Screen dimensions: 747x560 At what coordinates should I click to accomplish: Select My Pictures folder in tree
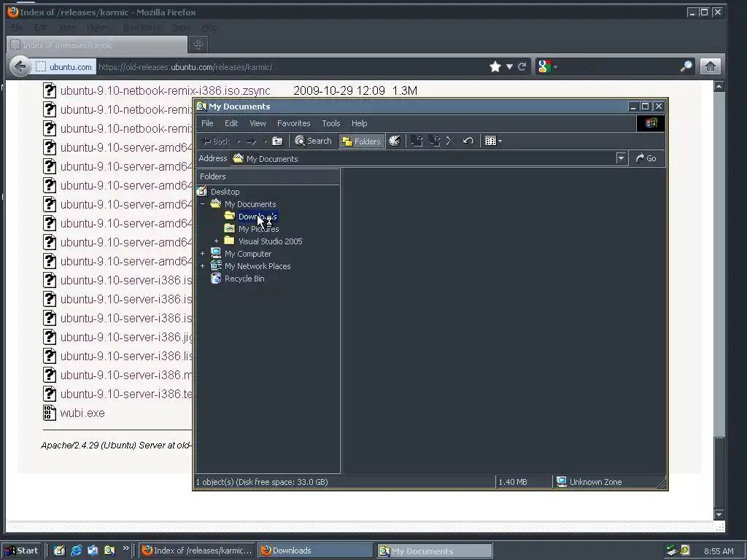click(x=259, y=229)
